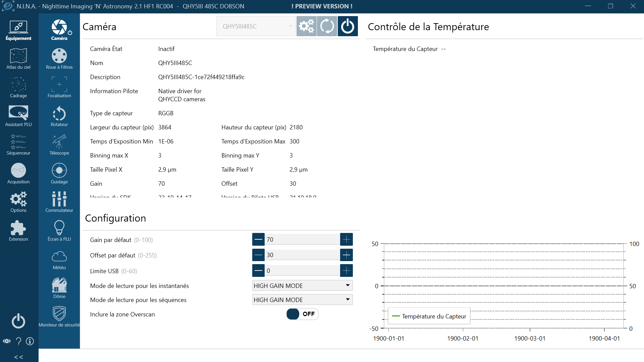
Task: Increase Limite USB value
Action: pos(346,270)
